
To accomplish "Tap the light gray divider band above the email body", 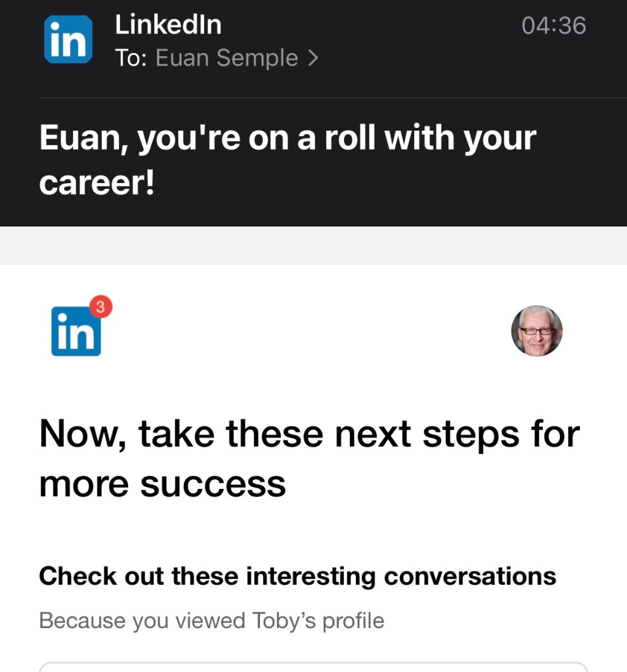I will tap(313, 245).
